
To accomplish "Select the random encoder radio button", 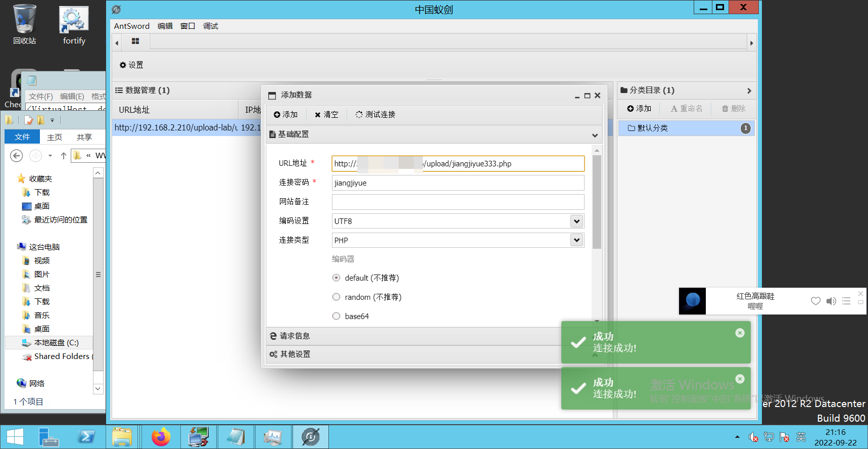I will pyautogui.click(x=336, y=297).
